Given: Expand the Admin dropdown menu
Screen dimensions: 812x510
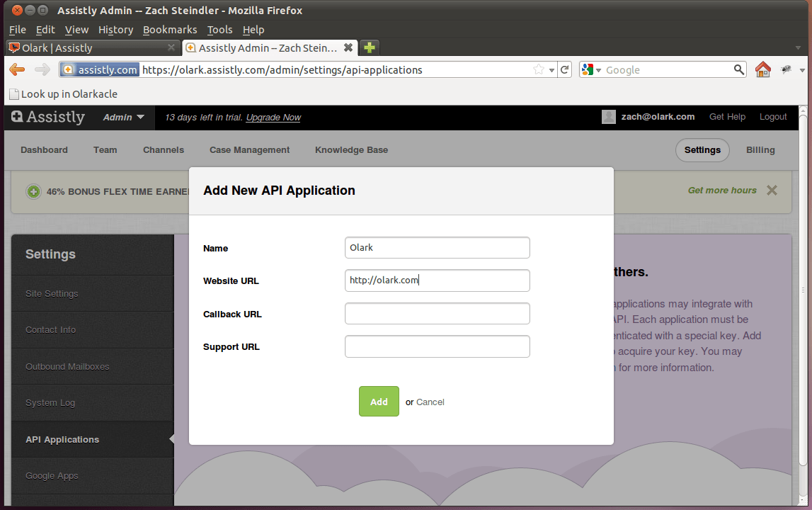Looking at the screenshot, I should [124, 117].
